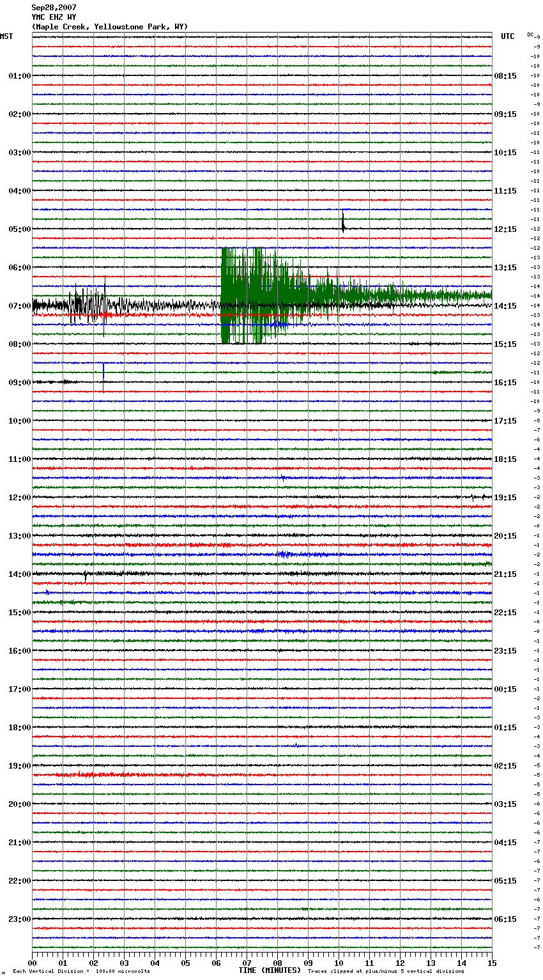
Task: Click the black spike on the trace above 05:00
Action: coord(343,220)
